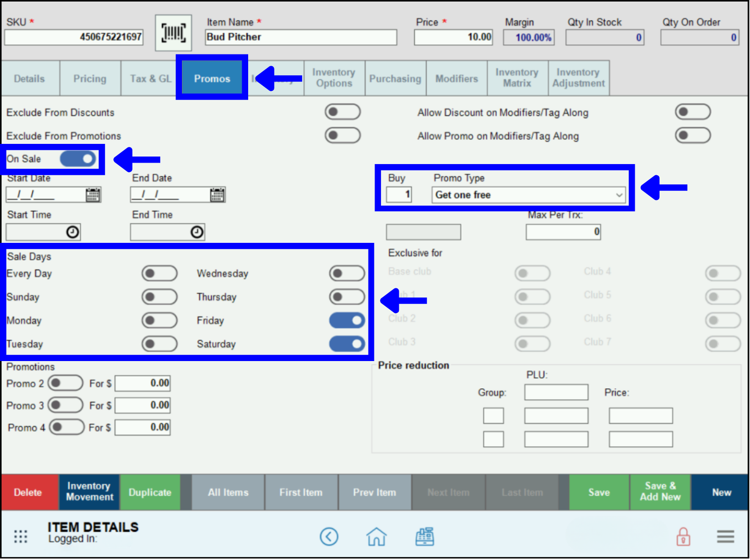The width and height of the screenshot is (750, 560).
Task: Click the Duplicate button
Action: click(x=150, y=492)
